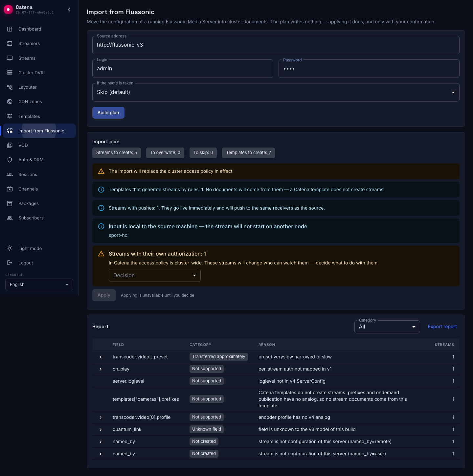This screenshot has height=476, width=473.
Task: Click 'loglevel not in v4 ServerConfig' reason
Action: [292, 381]
